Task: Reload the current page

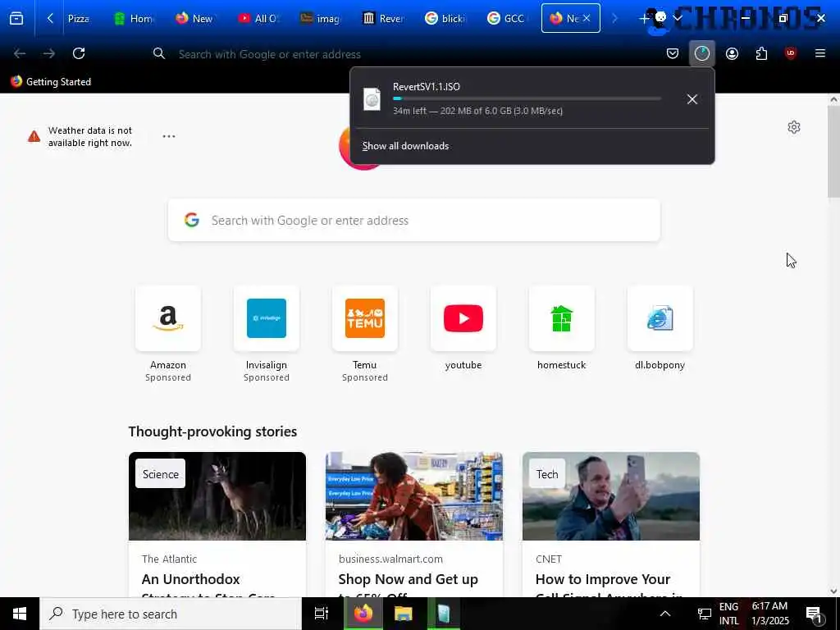Action: [x=79, y=53]
